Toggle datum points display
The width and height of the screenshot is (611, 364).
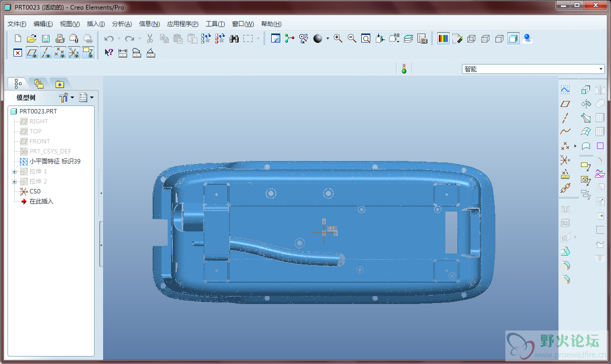click(60, 52)
